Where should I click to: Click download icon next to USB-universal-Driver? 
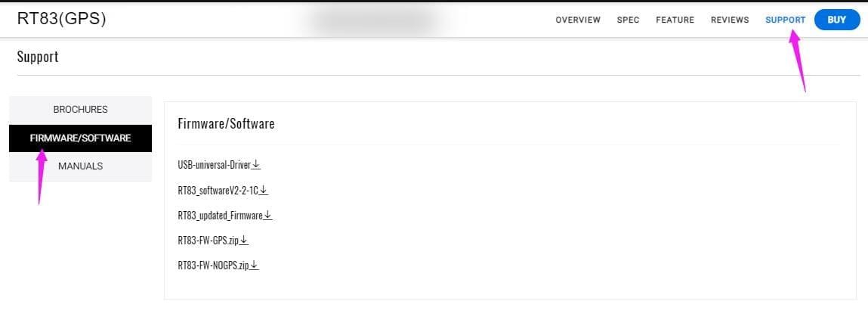tap(256, 165)
